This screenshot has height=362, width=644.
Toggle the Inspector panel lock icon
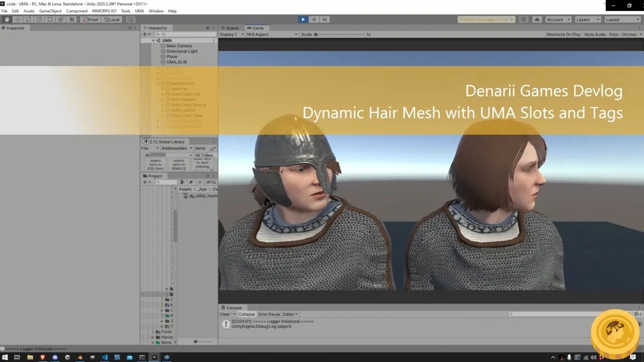[130, 28]
